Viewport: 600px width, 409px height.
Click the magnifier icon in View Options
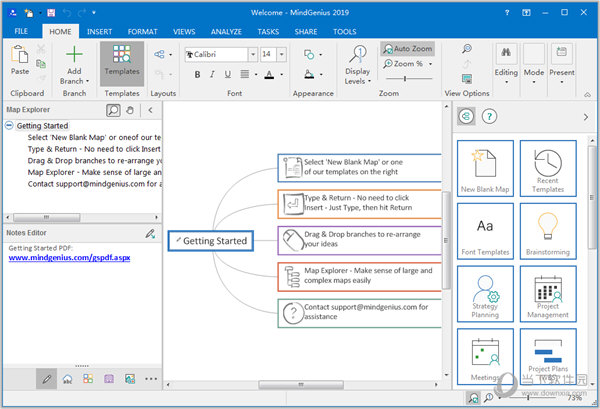tap(466, 49)
